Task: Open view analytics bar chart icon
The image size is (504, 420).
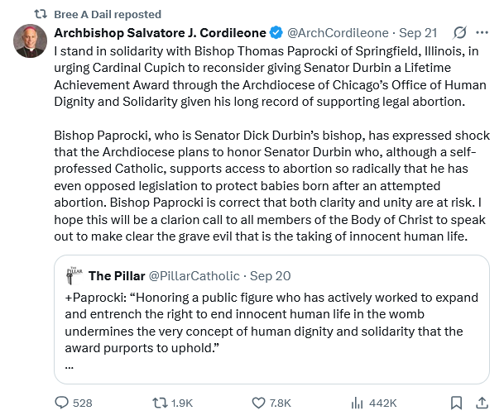Action: coord(358,403)
